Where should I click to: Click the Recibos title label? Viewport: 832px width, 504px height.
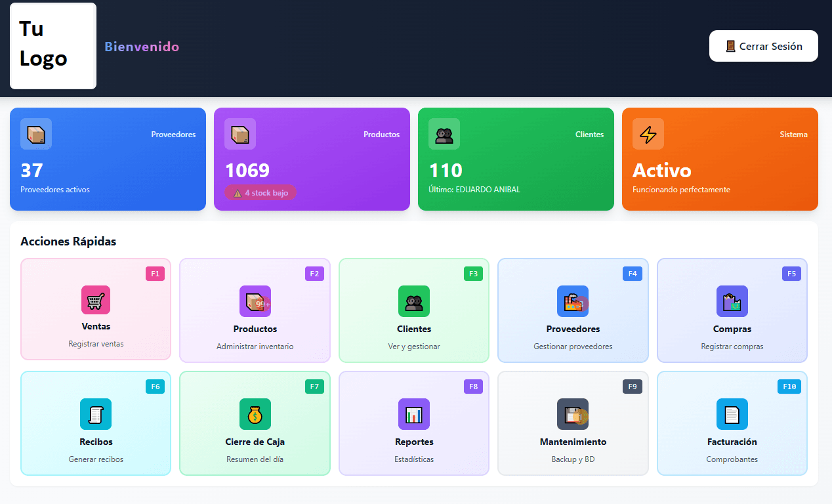[96, 442]
